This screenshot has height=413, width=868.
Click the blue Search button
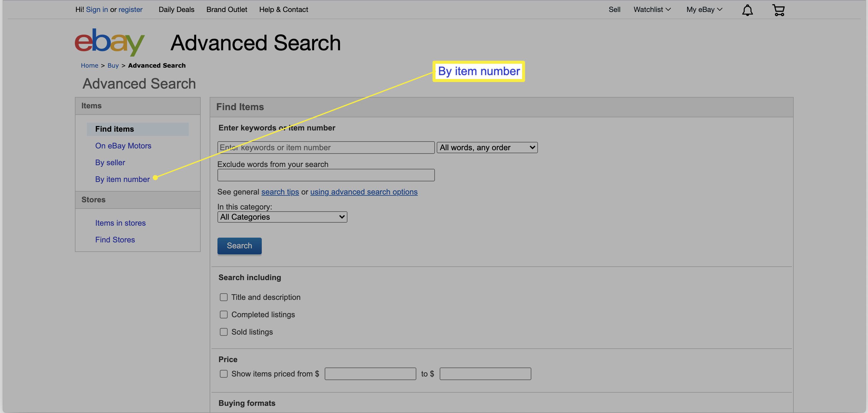click(239, 246)
